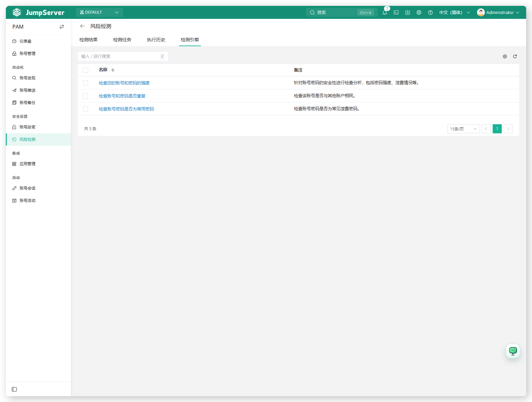Select the 检测引擎 tab
532x402 pixels.
[x=190, y=40]
